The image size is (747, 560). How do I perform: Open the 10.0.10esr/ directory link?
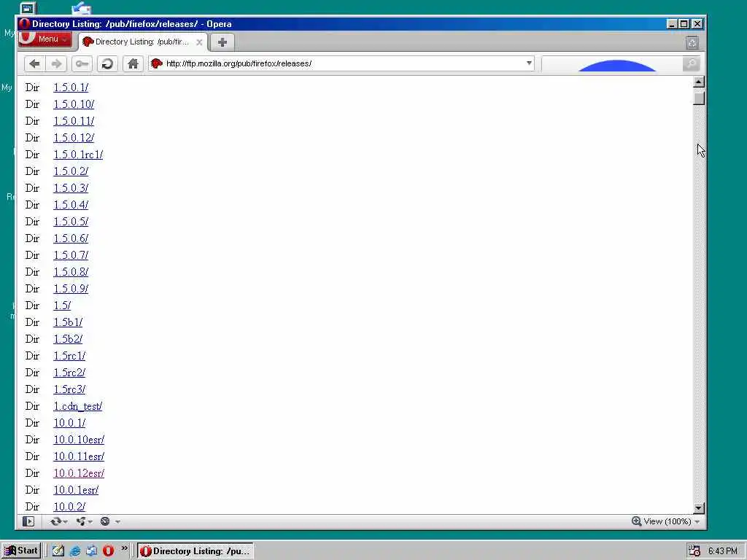point(79,440)
